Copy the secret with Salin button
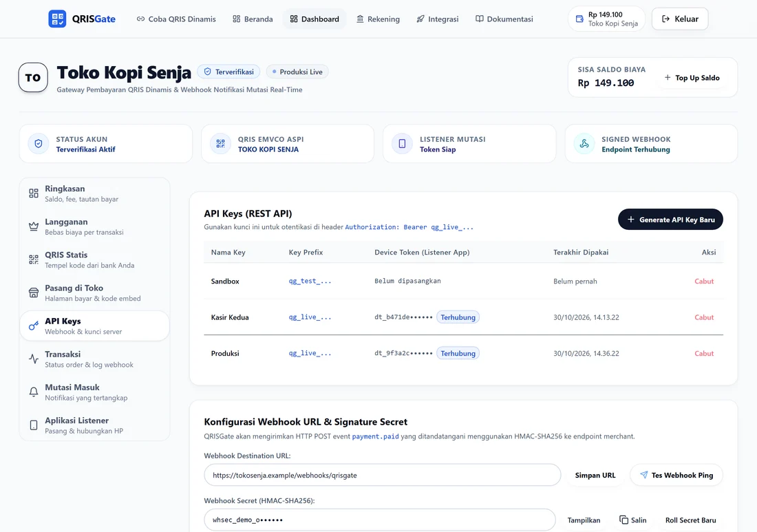The image size is (757, 532). tap(633, 520)
